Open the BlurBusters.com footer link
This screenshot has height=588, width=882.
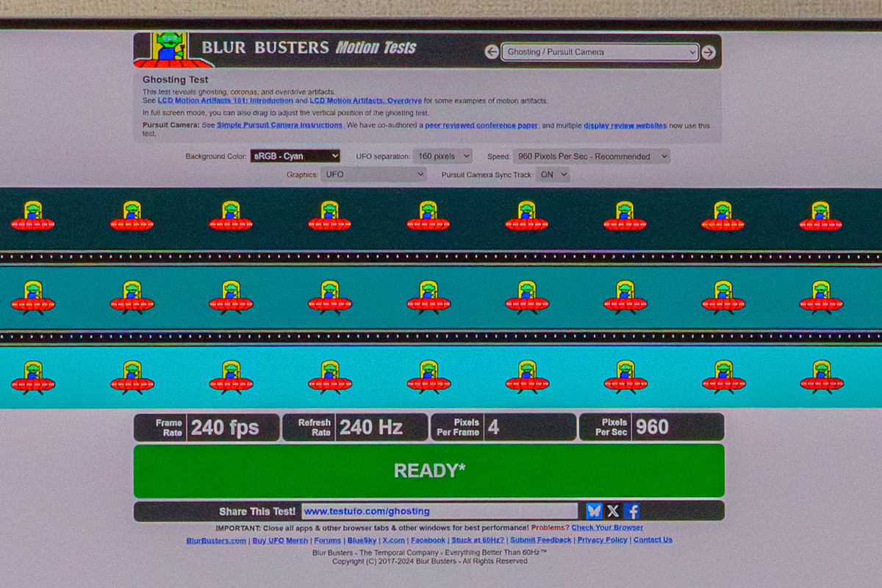point(216,540)
